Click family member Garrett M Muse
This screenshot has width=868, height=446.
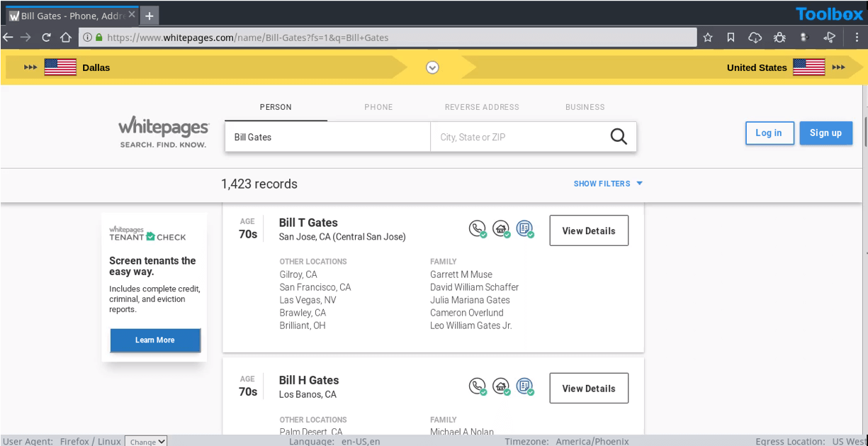tap(461, 274)
